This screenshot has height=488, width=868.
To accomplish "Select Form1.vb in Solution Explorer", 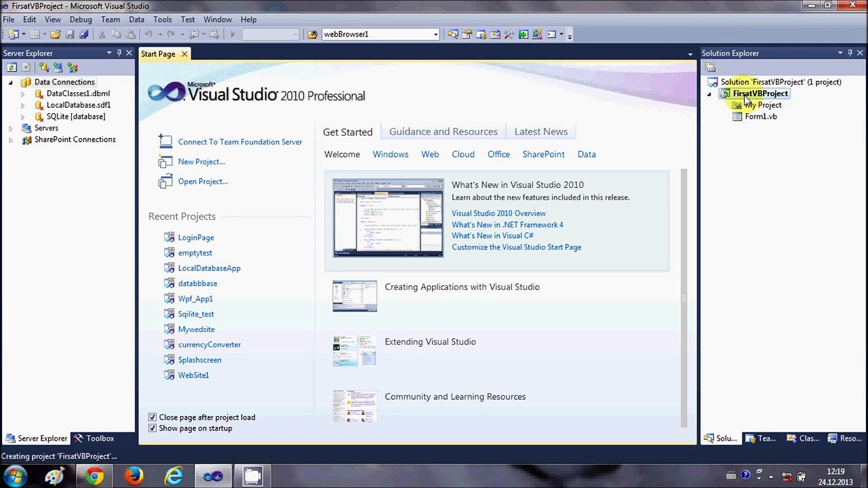I will pyautogui.click(x=761, y=117).
